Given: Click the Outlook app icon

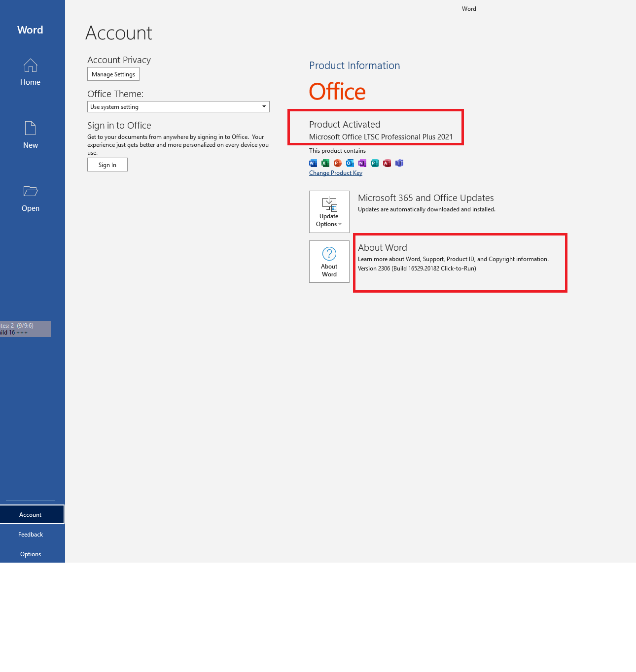Looking at the screenshot, I should click(x=350, y=163).
